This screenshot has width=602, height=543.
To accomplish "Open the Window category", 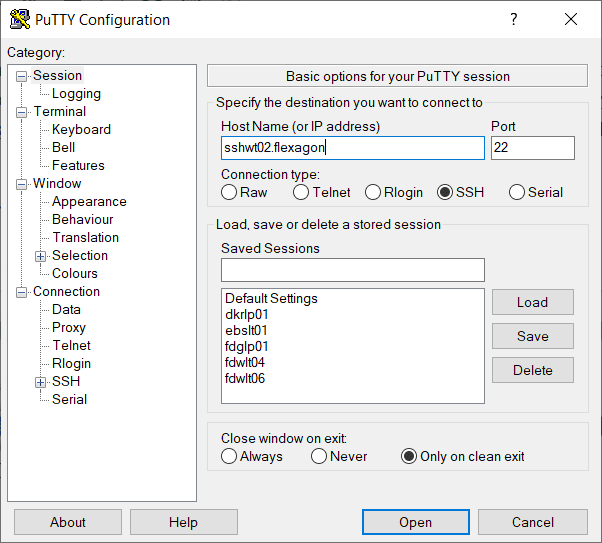I will pyautogui.click(x=57, y=184).
